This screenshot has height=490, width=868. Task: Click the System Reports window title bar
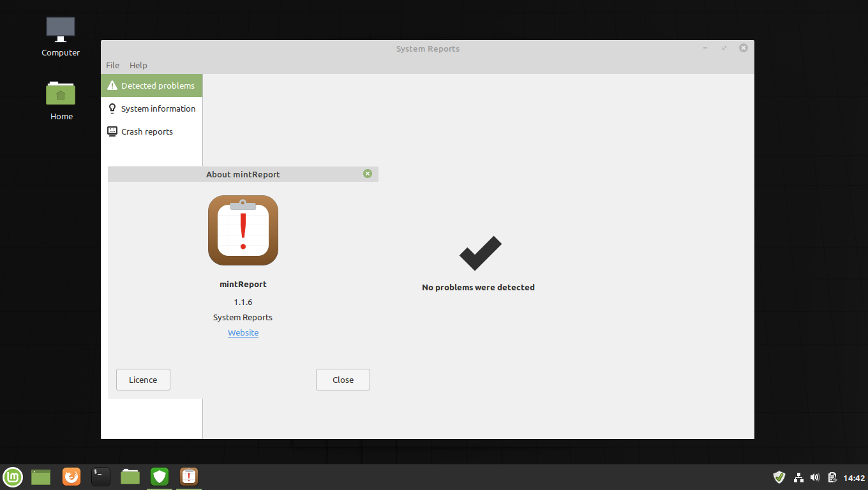pos(428,48)
